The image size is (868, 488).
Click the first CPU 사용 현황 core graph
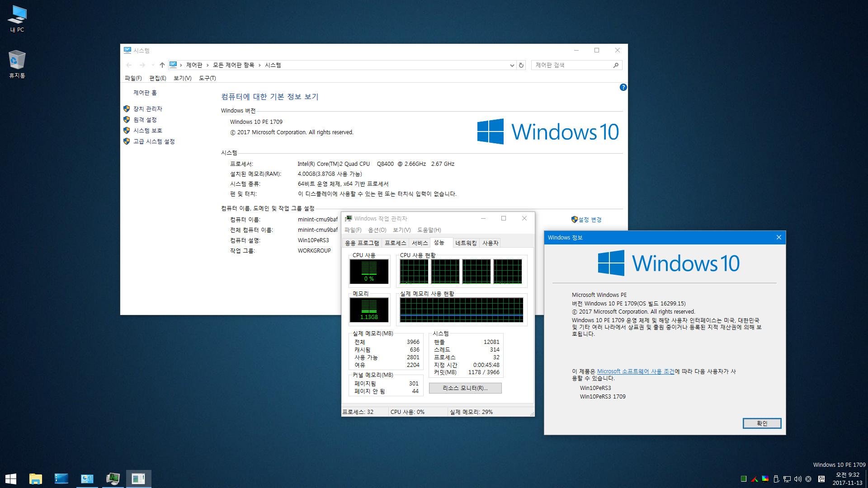coord(414,271)
